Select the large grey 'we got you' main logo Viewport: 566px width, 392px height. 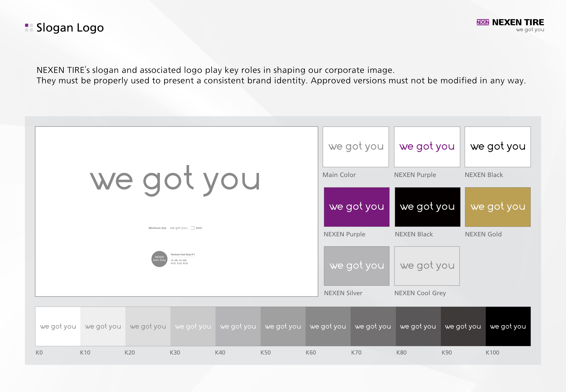click(175, 180)
